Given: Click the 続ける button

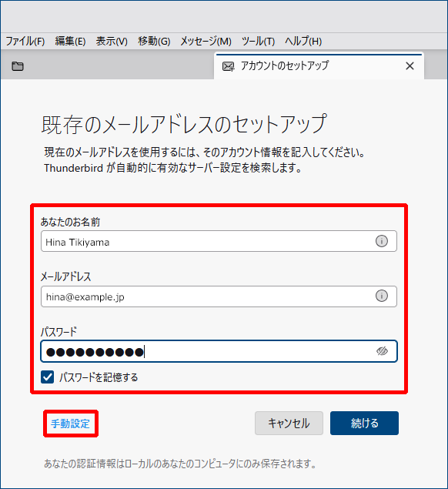Looking at the screenshot, I should 364,424.
